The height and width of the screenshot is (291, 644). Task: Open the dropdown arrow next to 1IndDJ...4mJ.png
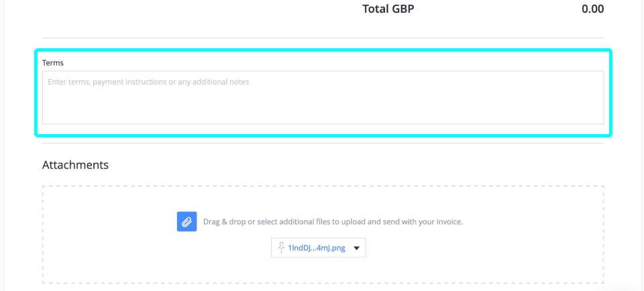(x=356, y=248)
